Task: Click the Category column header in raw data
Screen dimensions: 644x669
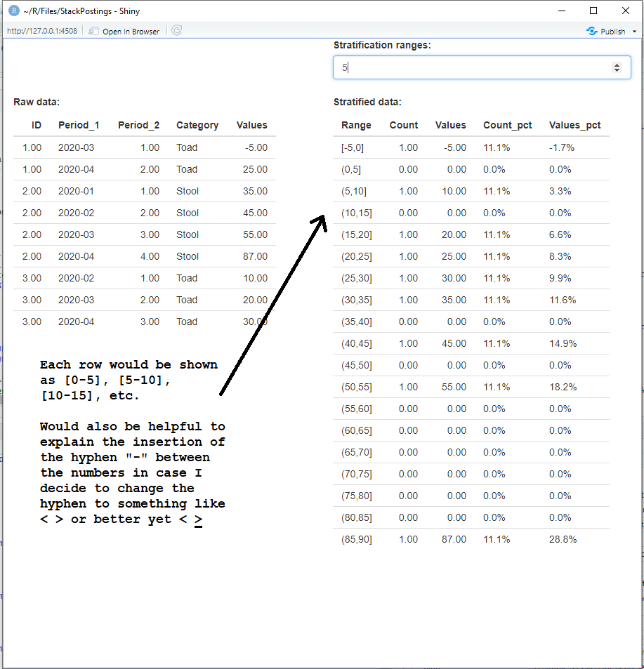Action: click(197, 125)
